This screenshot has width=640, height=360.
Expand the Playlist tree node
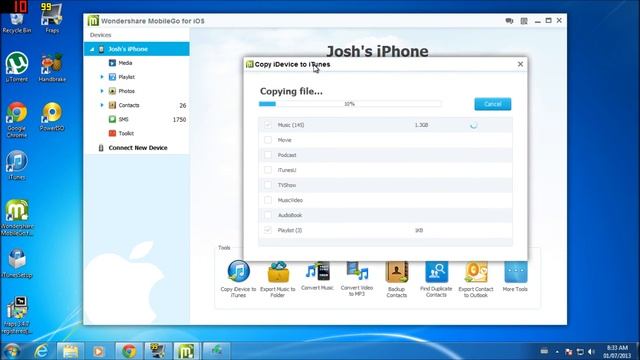102,77
